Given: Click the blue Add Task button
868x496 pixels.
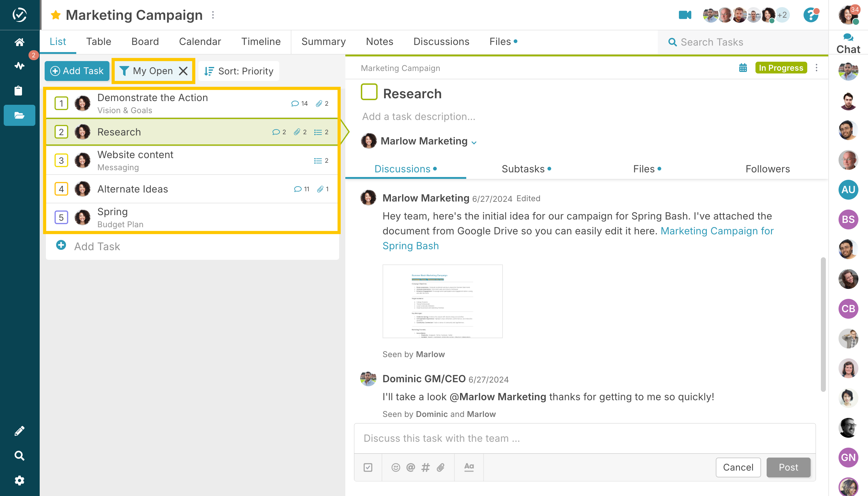Looking at the screenshot, I should click(x=77, y=71).
